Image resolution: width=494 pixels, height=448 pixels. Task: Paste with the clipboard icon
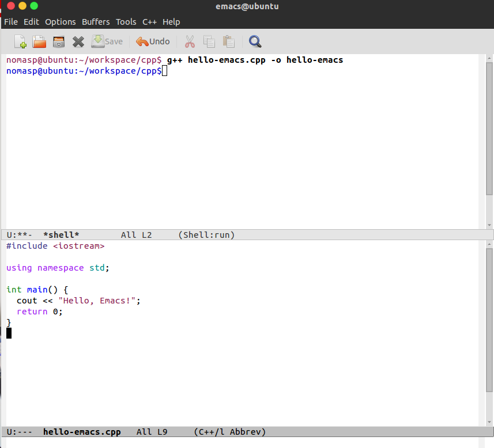point(229,41)
